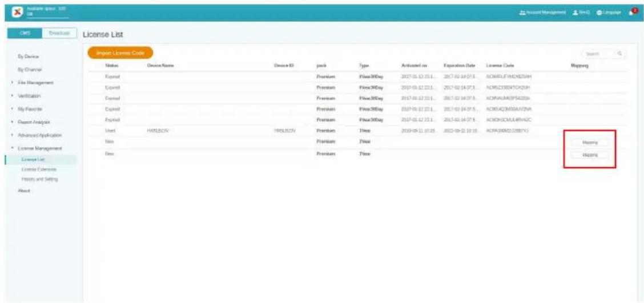Open License Extension sidebar item
Screen dimensions: 644x303
(x=39, y=169)
